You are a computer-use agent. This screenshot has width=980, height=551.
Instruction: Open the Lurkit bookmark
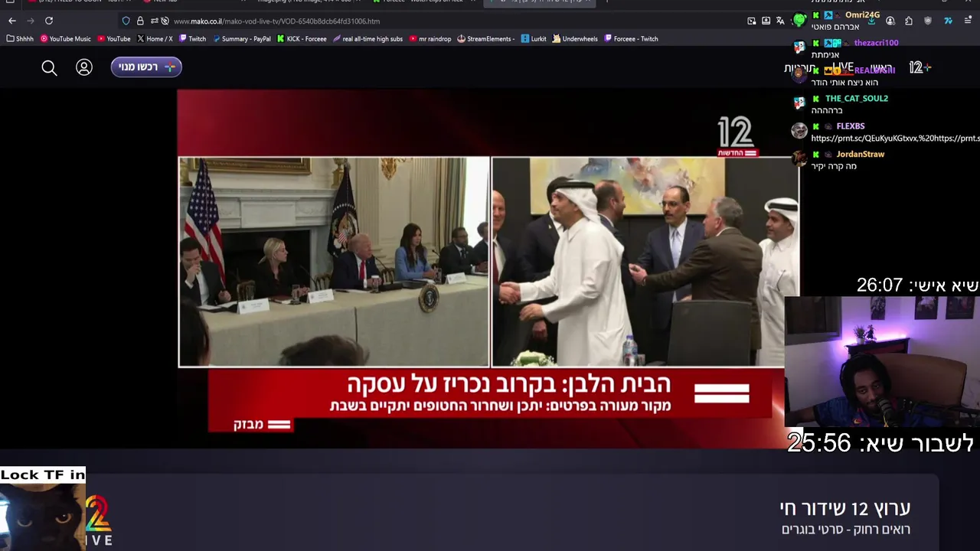click(534, 38)
